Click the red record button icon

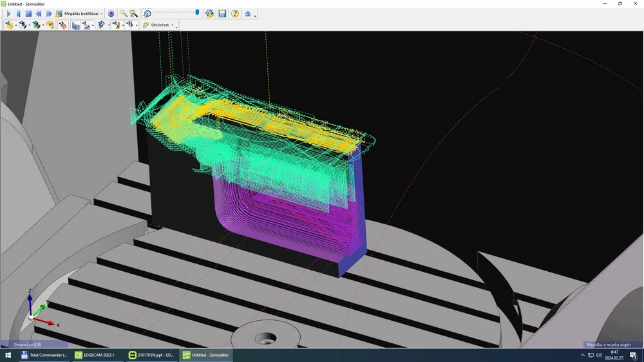coord(111,14)
